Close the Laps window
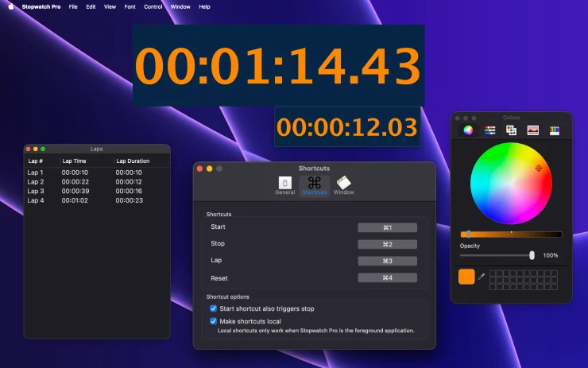The width and height of the screenshot is (588, 368). (28, 149)
